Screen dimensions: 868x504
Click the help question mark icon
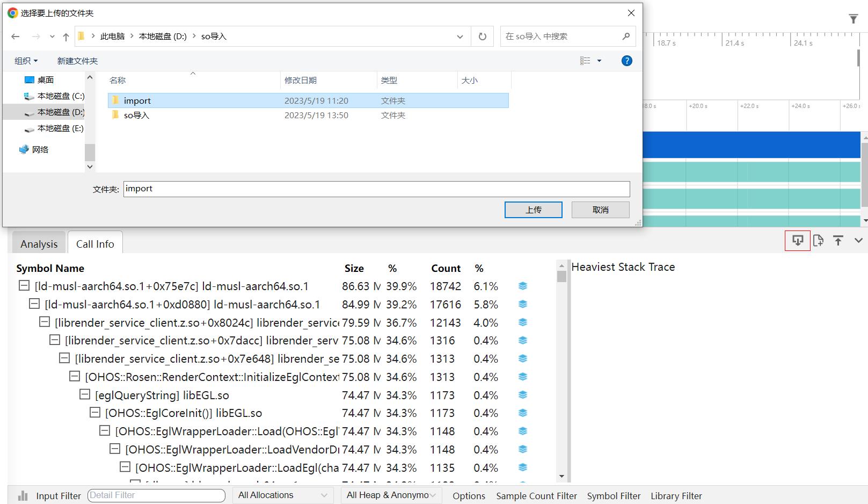(x=626, y=61)
